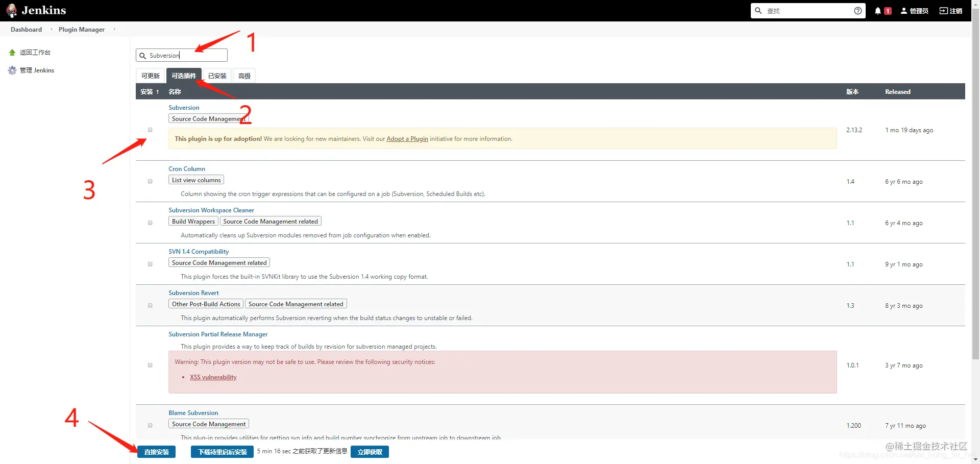Click the Other Post-Build Actions tag
Screen dimensions: 980x464
pos(206,304)
